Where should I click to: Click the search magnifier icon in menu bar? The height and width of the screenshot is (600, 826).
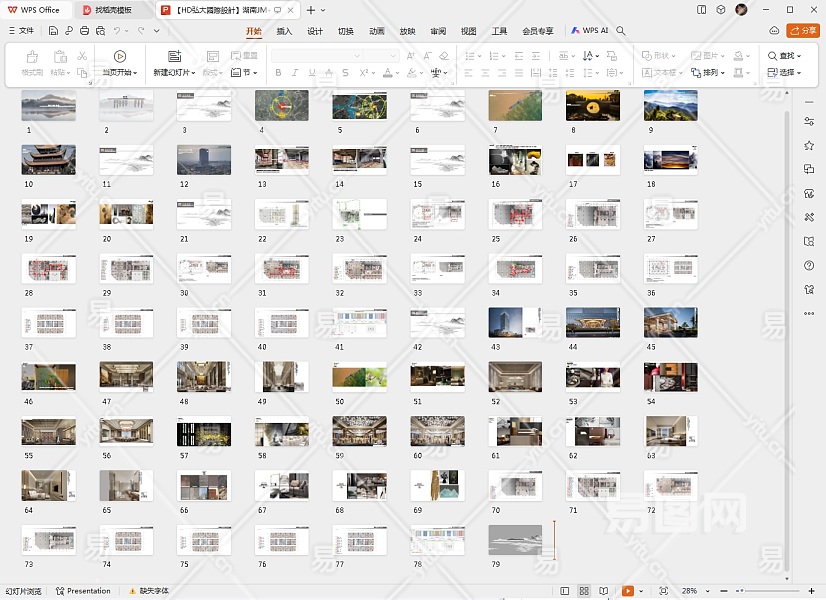pos(621,31)
